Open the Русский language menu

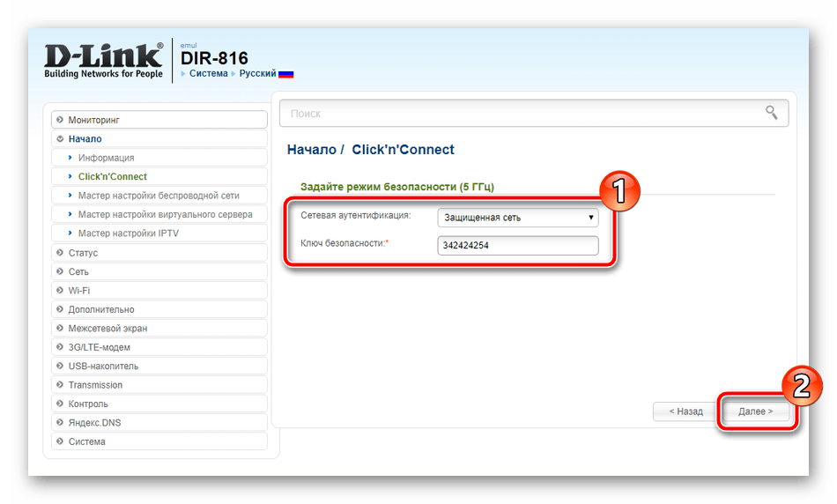[x=257, y=74]
